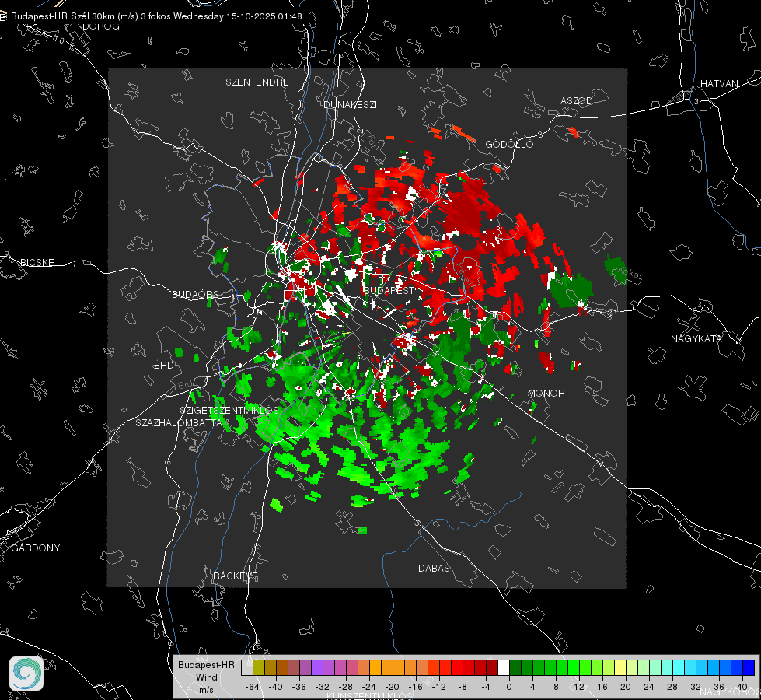Click the BUDAPEST city label at the map center
This screenshot has height=700, width=761.
click(389, 290)
